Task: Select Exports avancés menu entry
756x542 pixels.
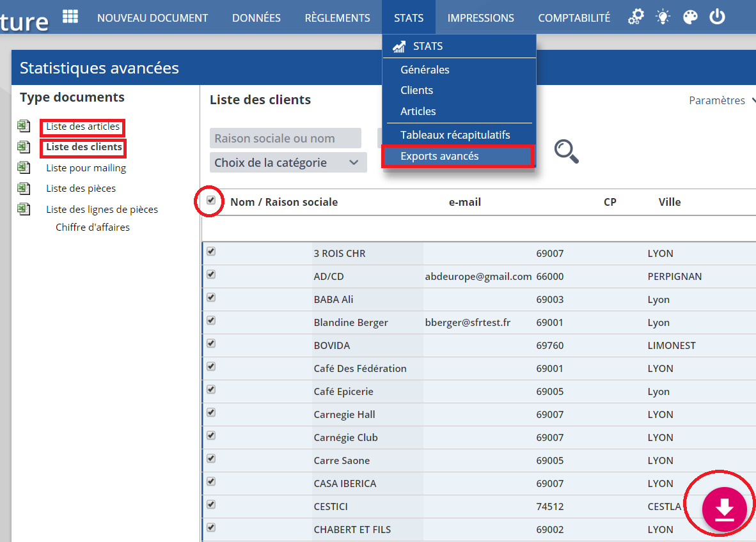Action: click(x=439, y=156)
